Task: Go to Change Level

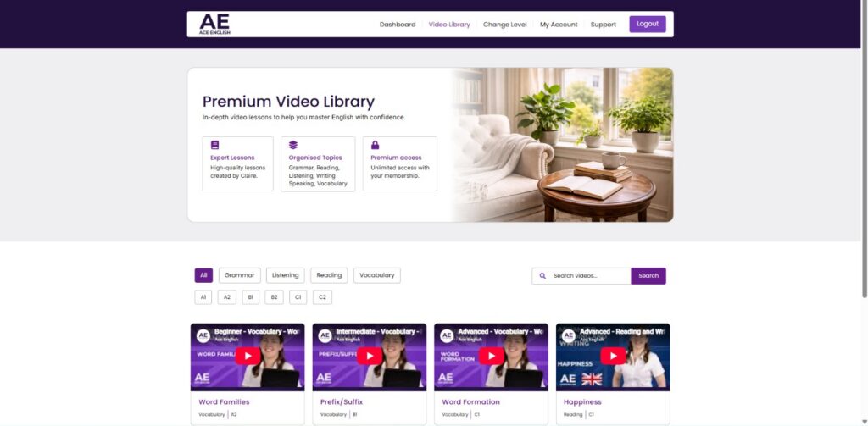Action: (x=505, y=25)
